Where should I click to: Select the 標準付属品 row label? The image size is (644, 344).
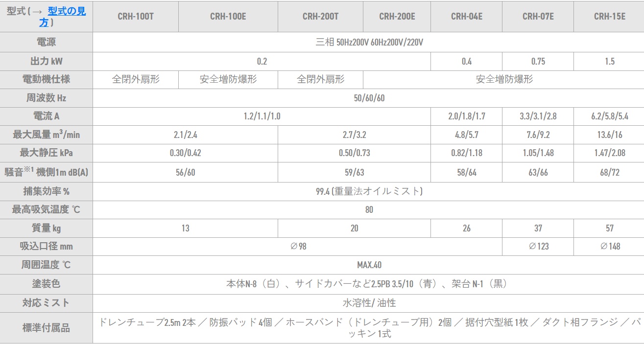pos(46,328)
